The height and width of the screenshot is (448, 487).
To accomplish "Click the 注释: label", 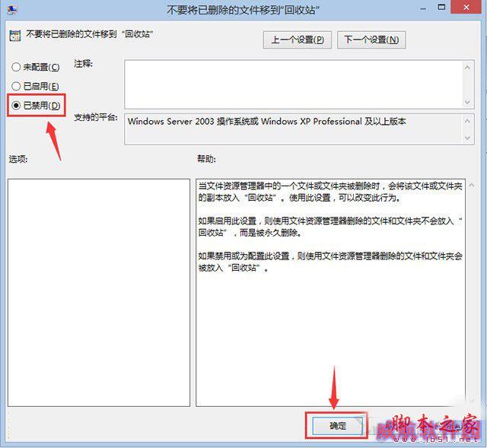I will 83,64.
